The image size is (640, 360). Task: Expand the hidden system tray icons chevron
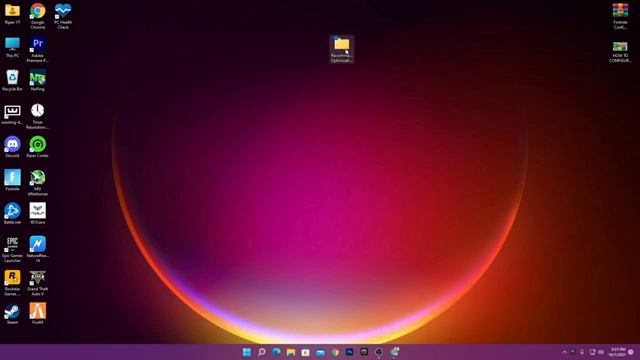[564, 352]
